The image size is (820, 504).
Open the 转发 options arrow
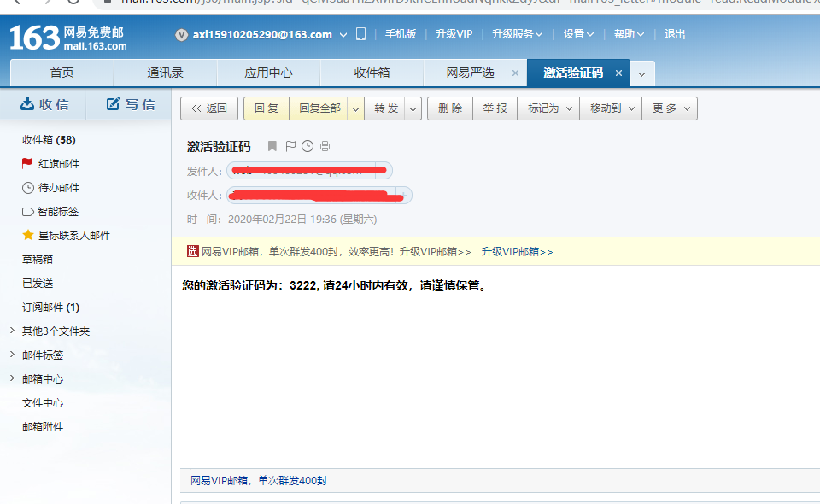point(413,108)
